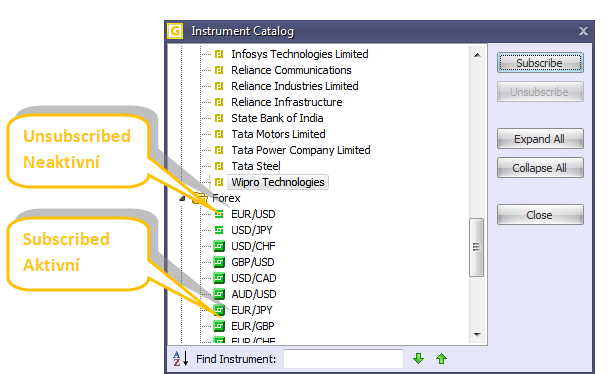609x374 pixels.
Task: Click the Tata Motors Limited instrument icon
Action: coord(219,134)
